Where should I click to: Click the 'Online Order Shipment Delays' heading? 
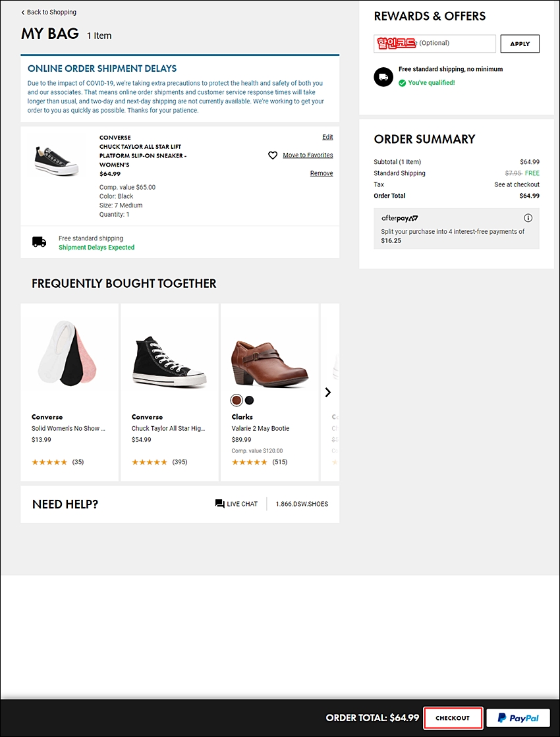[x=102, y=68]
